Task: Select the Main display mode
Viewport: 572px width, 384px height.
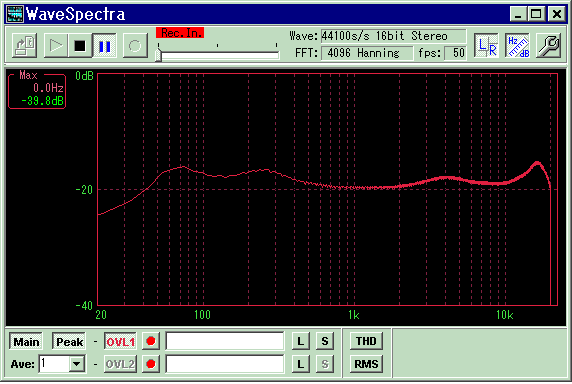Action: pos(26,342)
